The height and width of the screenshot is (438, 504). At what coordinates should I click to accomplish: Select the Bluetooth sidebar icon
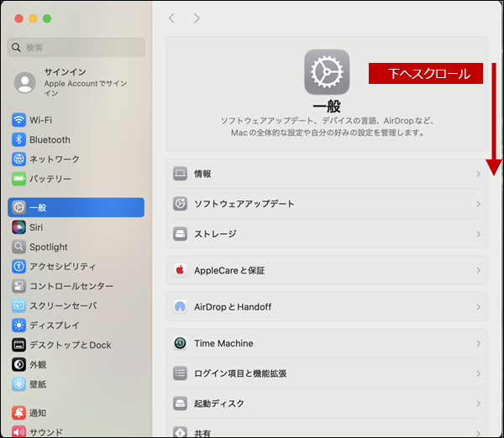[18, 139]
